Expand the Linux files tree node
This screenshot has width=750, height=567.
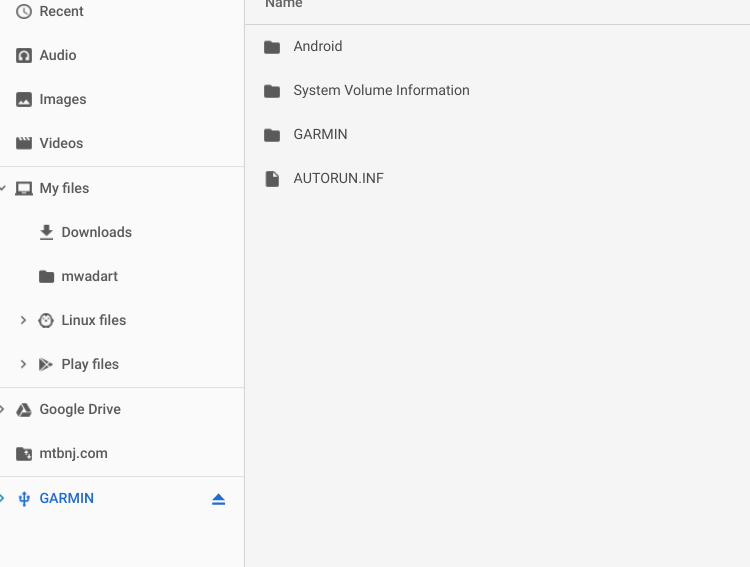[x=23, y=321]
